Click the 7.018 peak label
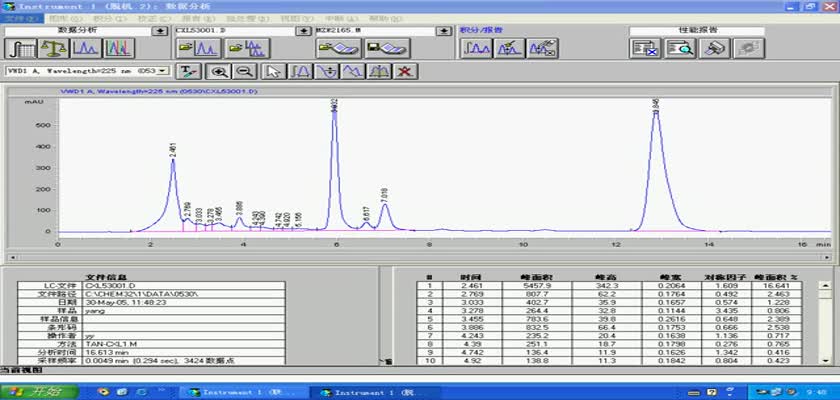This screenshot has height=400, width=840. 384,195
